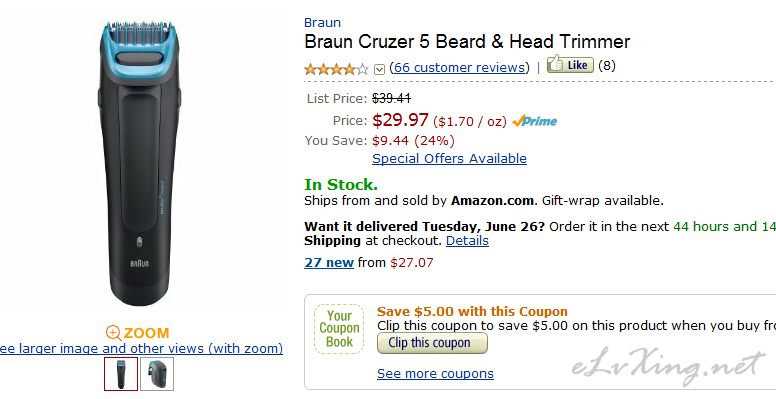Open the Braun brand link

(x=322, y=23)
